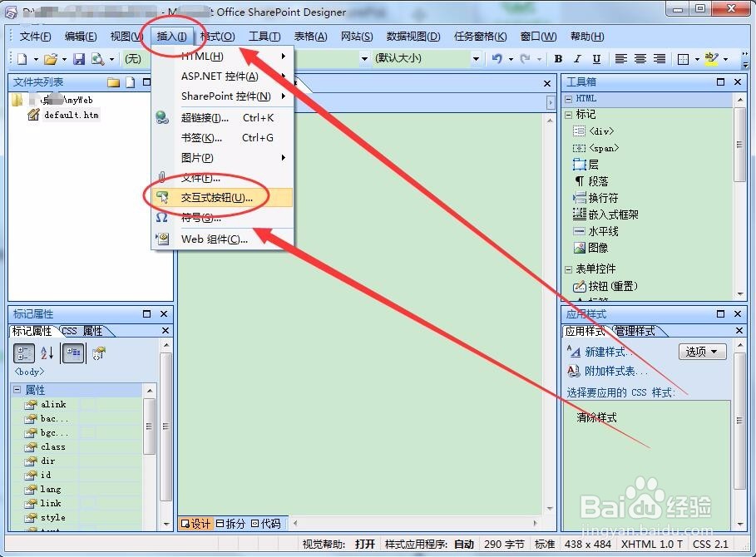Collapse the 标记 group in toolbox
Image resolution: width=756 pixels, height=557 pixels.
[x=568, y=116]
